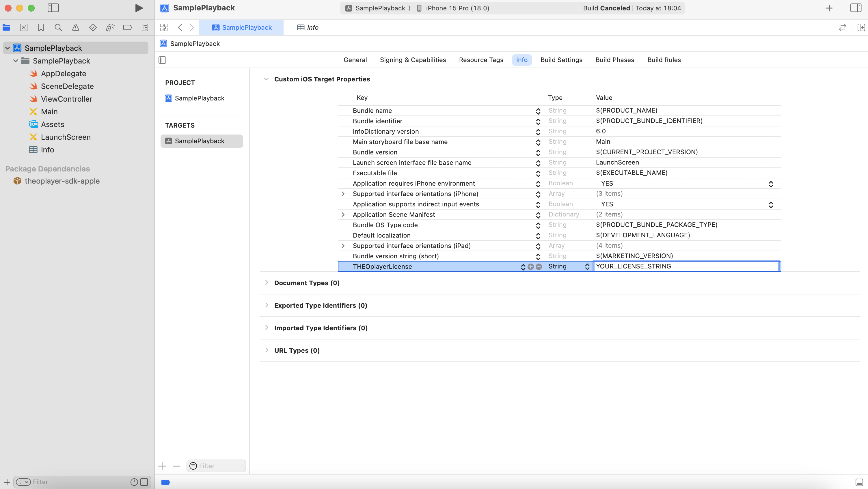Open the Issue navigator warning icon
Image resolution: width=868 pixels, height=489 pixels.
tap(75, 28)
